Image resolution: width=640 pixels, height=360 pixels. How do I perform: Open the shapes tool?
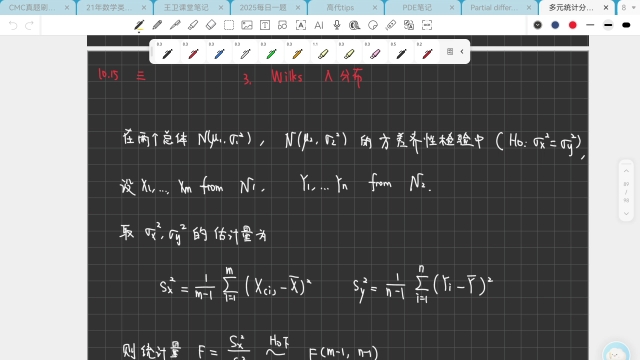pos(282,25)
